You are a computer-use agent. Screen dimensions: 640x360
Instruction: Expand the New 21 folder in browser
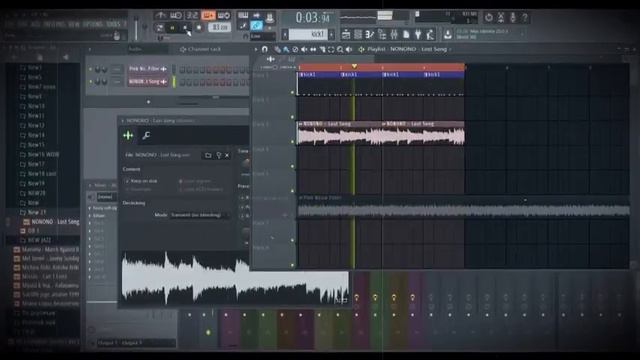pyautogui.click(x=33, y=212)
